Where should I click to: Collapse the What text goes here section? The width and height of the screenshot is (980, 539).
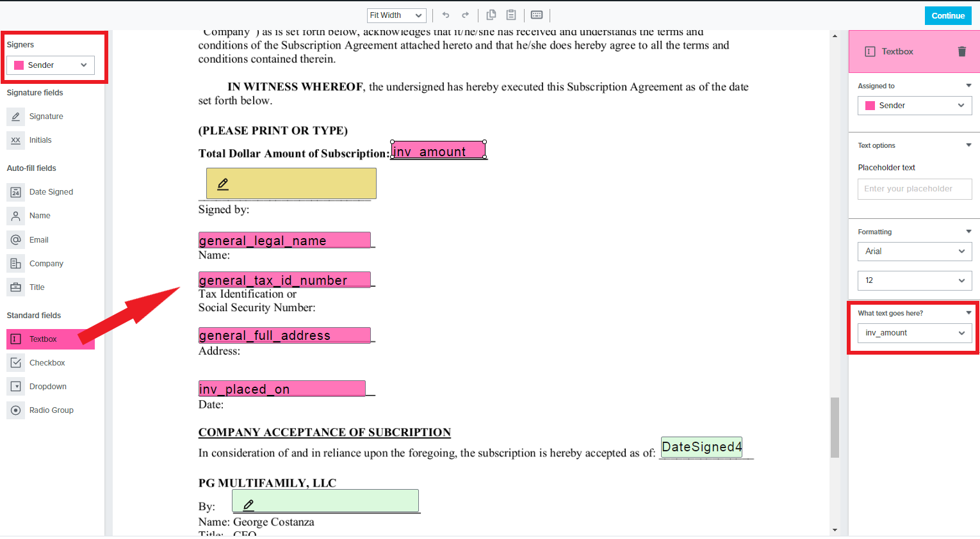968,313
